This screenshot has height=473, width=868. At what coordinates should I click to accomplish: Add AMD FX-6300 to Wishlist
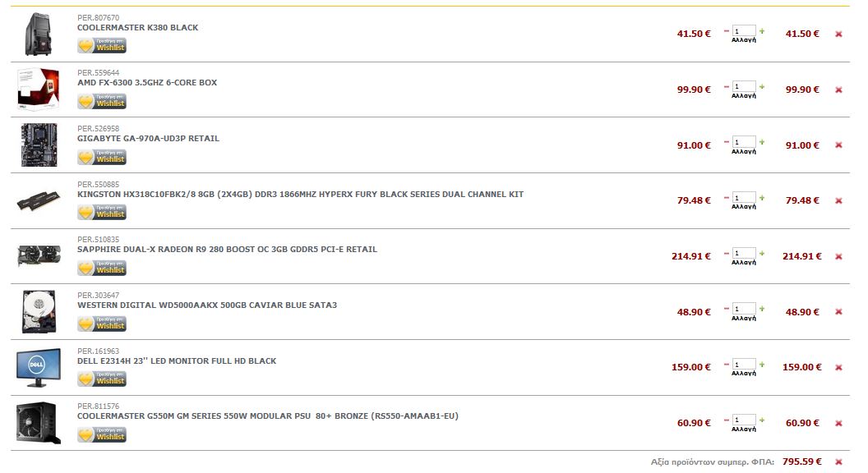pyautogui.click(x=102, y=101)
